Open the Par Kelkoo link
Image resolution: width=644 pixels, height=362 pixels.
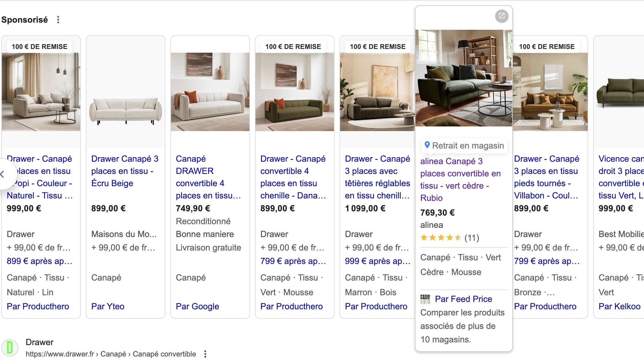[x=619, y=306]
